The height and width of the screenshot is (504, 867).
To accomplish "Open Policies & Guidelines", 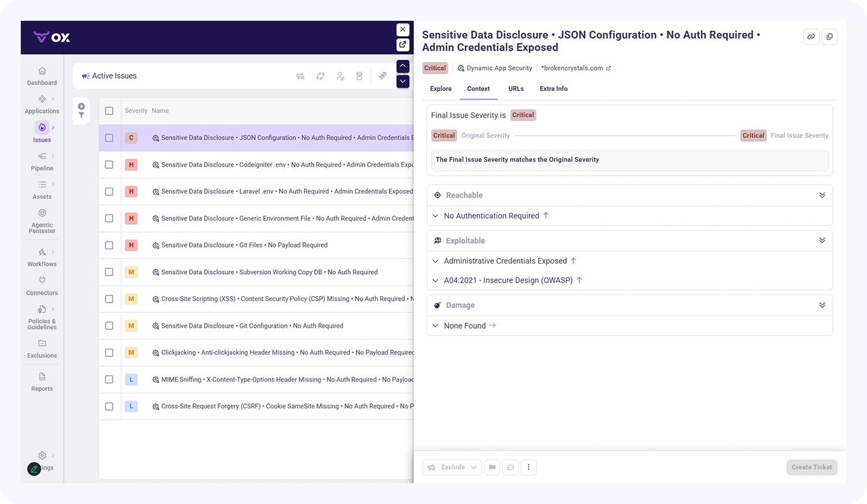I will (42, 318).
